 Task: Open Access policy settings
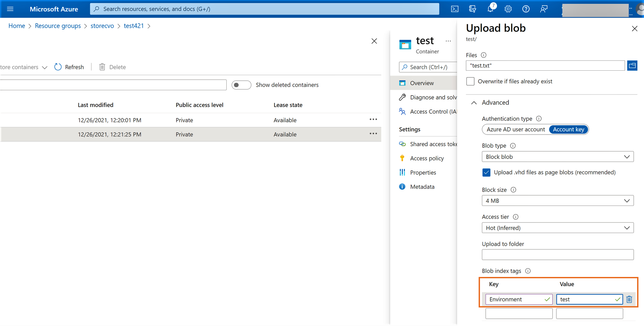427,158
